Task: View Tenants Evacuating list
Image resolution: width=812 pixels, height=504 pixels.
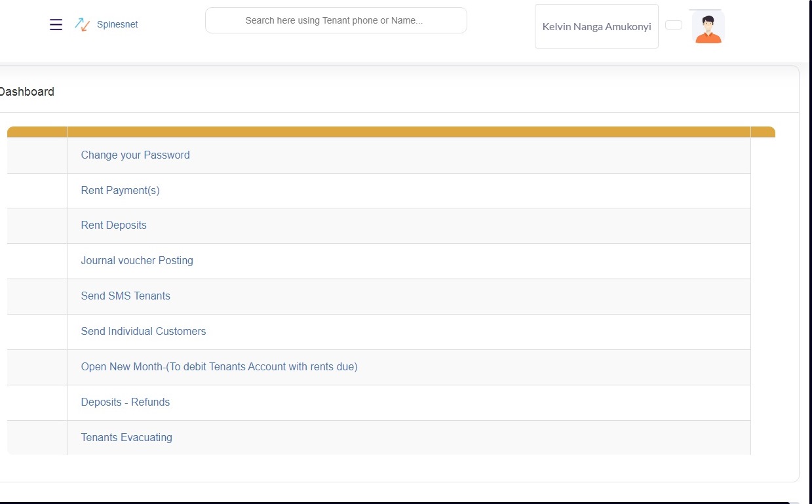Action: pos(126,438)
